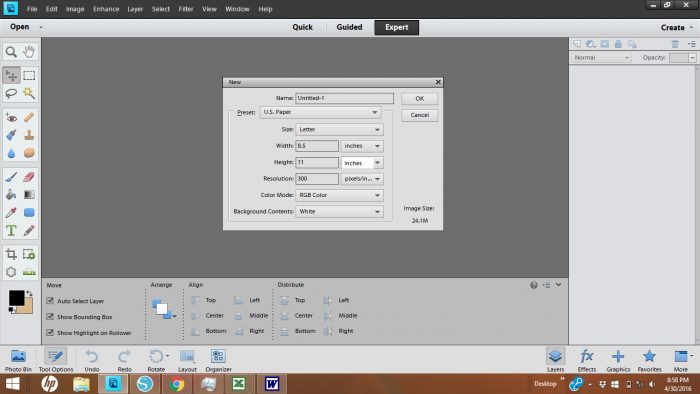Viewport: 700px width, 394px height.
Task: Select the Gradient tool
Action: click(29, 195)
